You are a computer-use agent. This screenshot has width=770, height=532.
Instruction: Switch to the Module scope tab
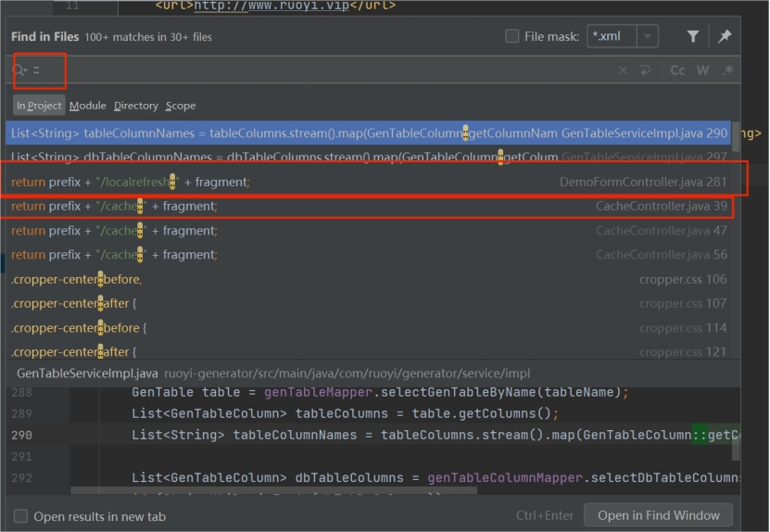87,106
